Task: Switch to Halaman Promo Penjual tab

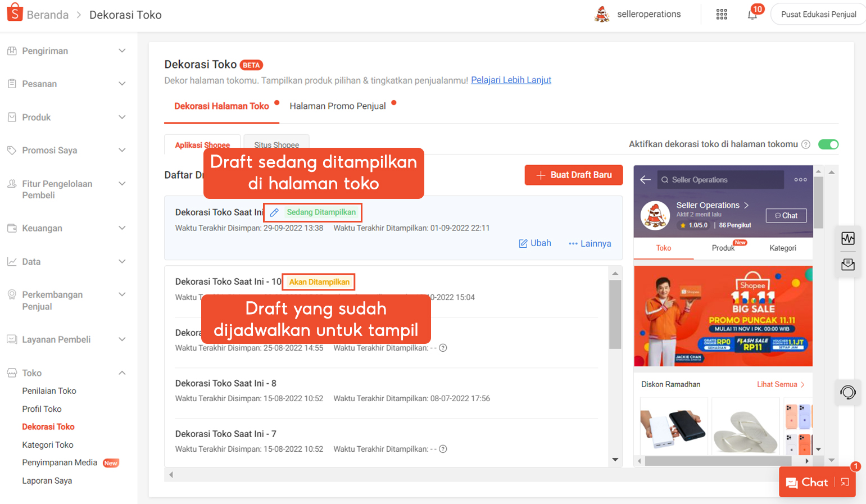Action: (x=338, y=106)
